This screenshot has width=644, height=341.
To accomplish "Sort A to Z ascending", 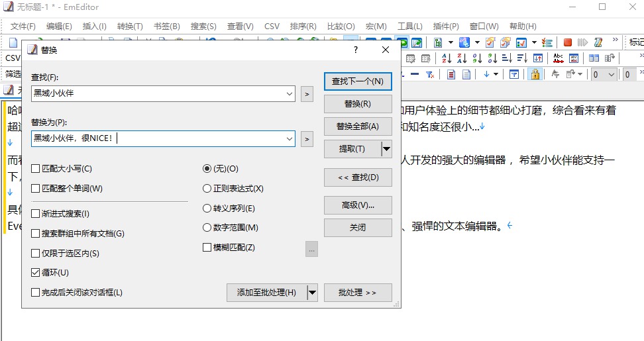I will point(447,58).
